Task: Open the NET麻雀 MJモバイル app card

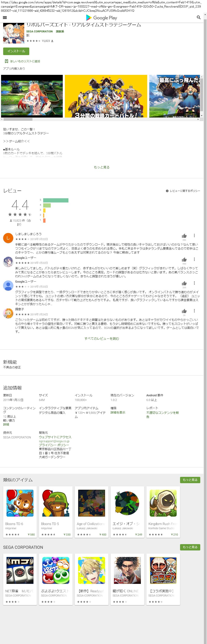Action: pyautogui.click(x=20, y=579)
